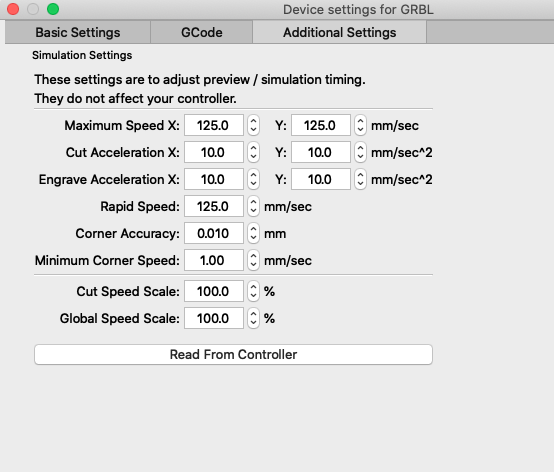Click the Read From Controller button
This screenshot has width=554, height=472.
click(x=233, y=354)
